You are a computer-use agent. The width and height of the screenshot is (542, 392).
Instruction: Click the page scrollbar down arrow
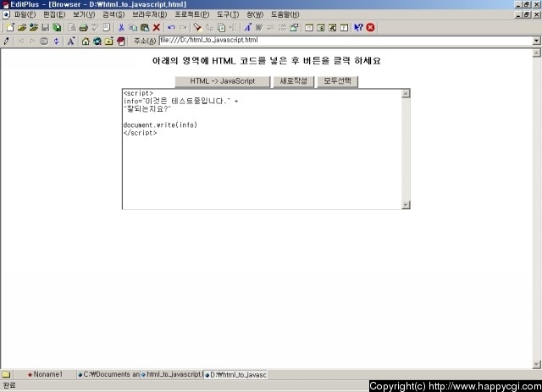(x=536, y=364)
